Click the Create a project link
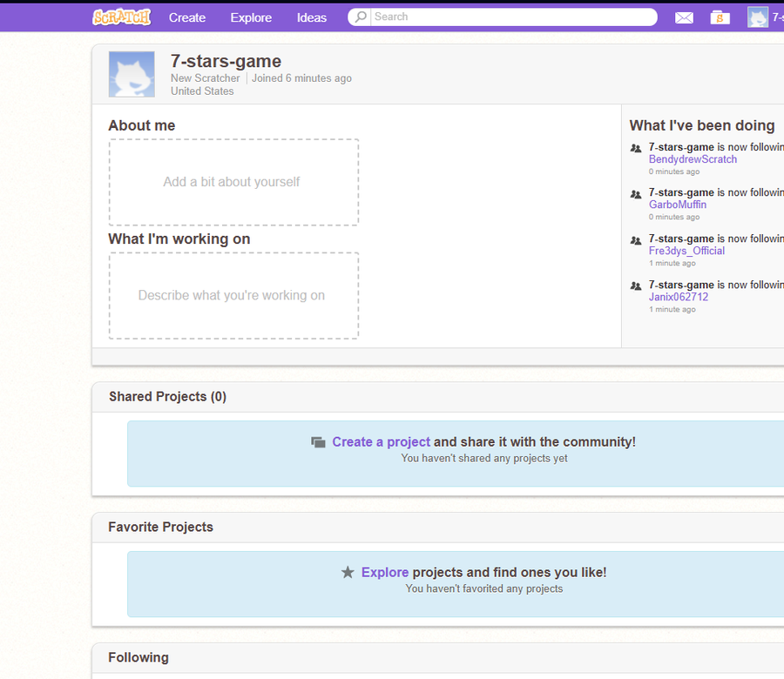This screenshot has height=679, width=784. coord(381,442)
